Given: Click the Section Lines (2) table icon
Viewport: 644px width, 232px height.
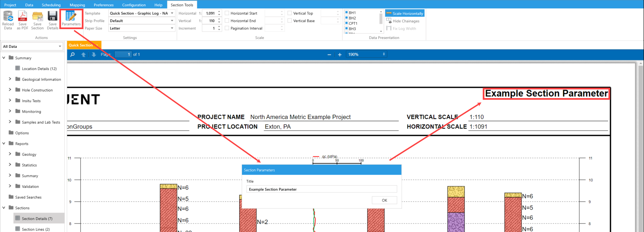Looking at the screenshot, I should coord(18,229).
